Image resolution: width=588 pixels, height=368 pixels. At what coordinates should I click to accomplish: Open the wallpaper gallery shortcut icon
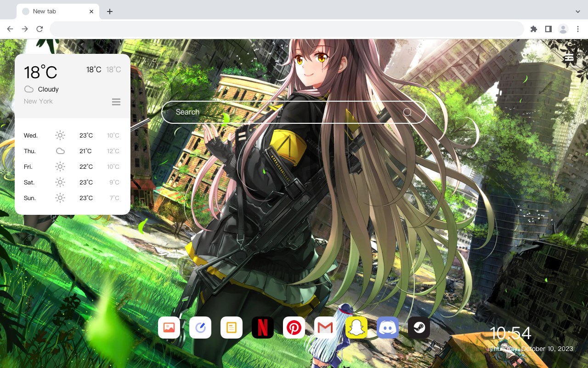pos(169,328)
